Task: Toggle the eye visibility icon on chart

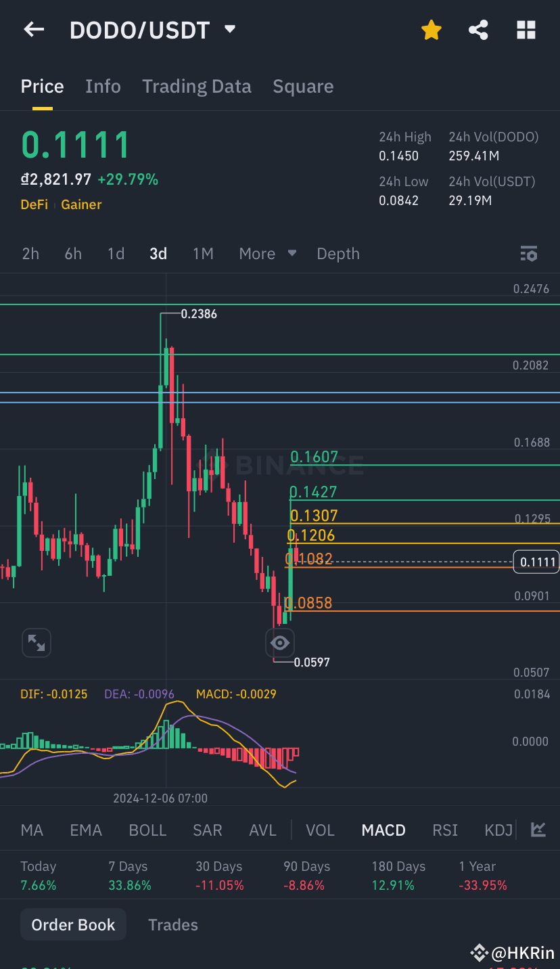Action: pos(280,643)
